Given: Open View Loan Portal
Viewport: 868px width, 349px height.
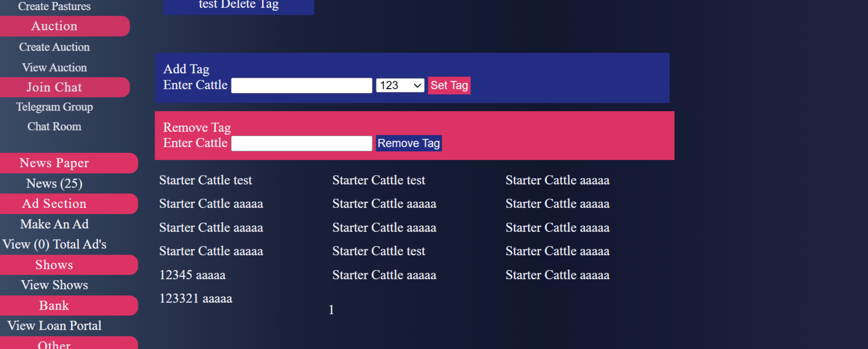Looking at the screenshot, I should click(54, 326).
